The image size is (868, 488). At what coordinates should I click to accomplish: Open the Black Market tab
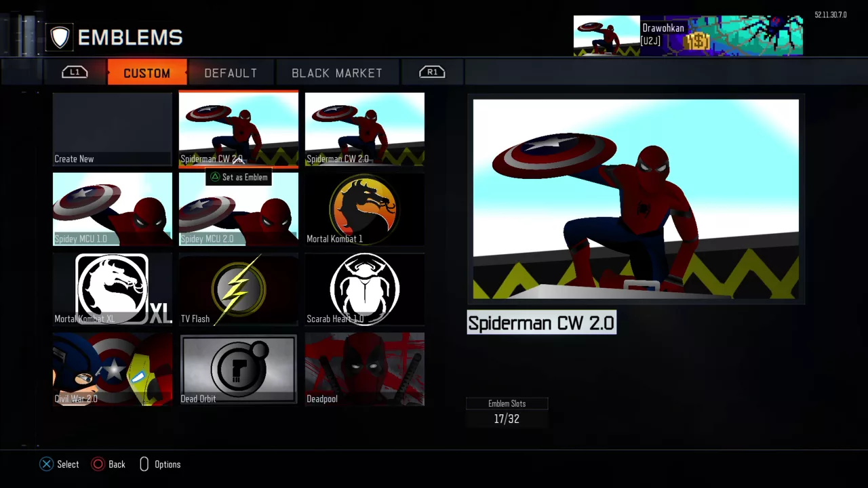click(337, 73)
